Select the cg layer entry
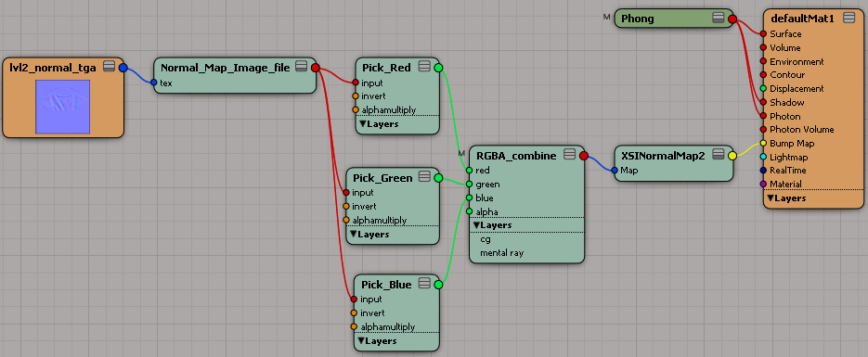 (485, 240)
